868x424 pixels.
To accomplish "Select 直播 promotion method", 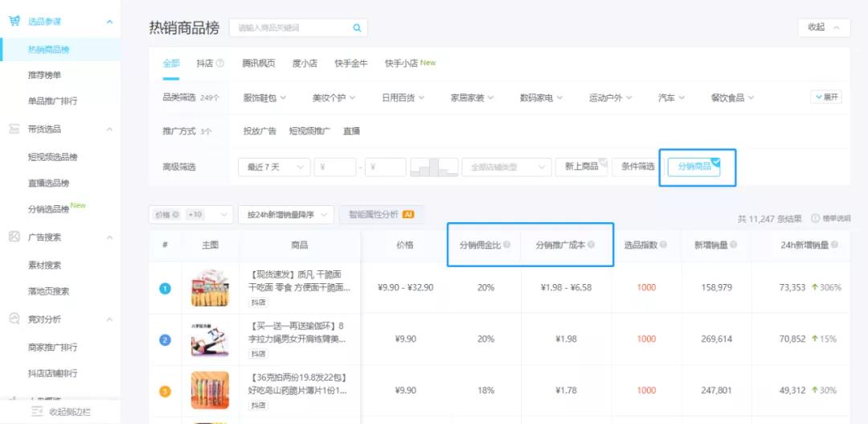I will click(x=351, y=131).
